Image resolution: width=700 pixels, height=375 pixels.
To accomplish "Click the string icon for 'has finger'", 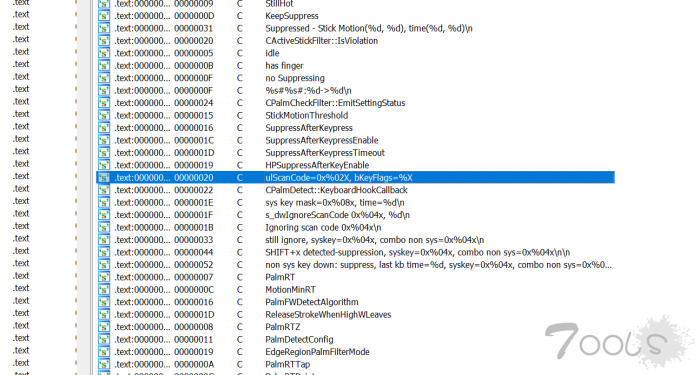I will pyautogui.click(x=104, y=66).
